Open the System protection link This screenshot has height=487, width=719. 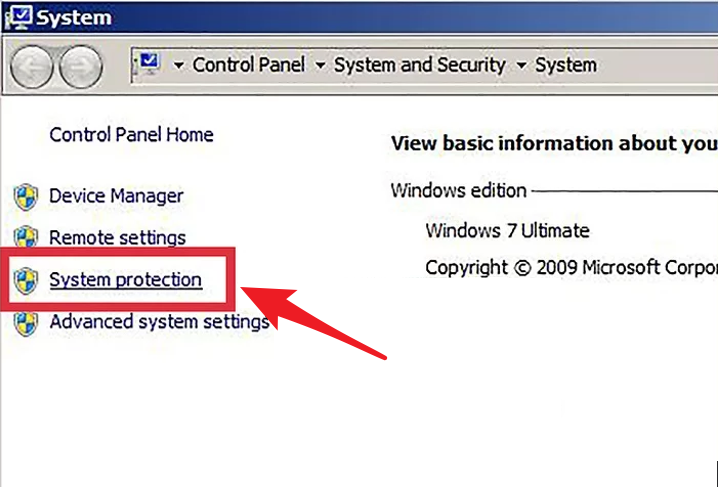point(125,279)
